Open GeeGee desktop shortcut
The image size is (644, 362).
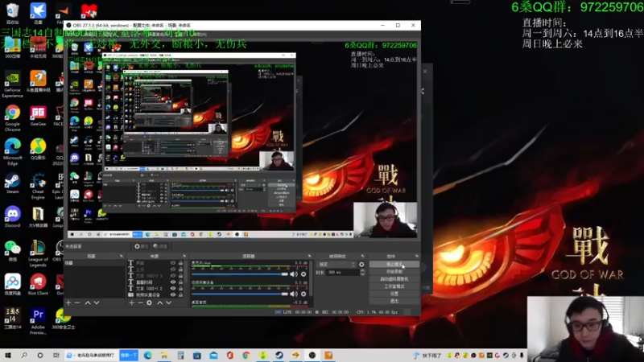pos(38,116)
